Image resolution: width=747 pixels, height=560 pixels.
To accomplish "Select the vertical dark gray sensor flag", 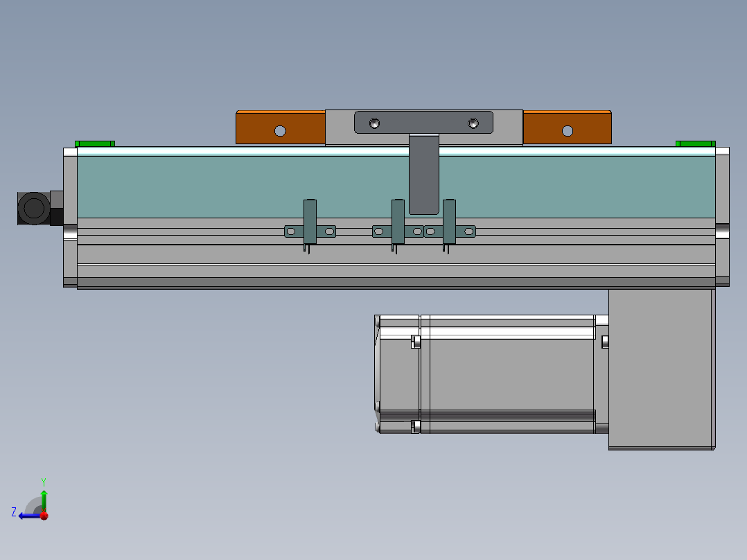I will pos(424,175).
